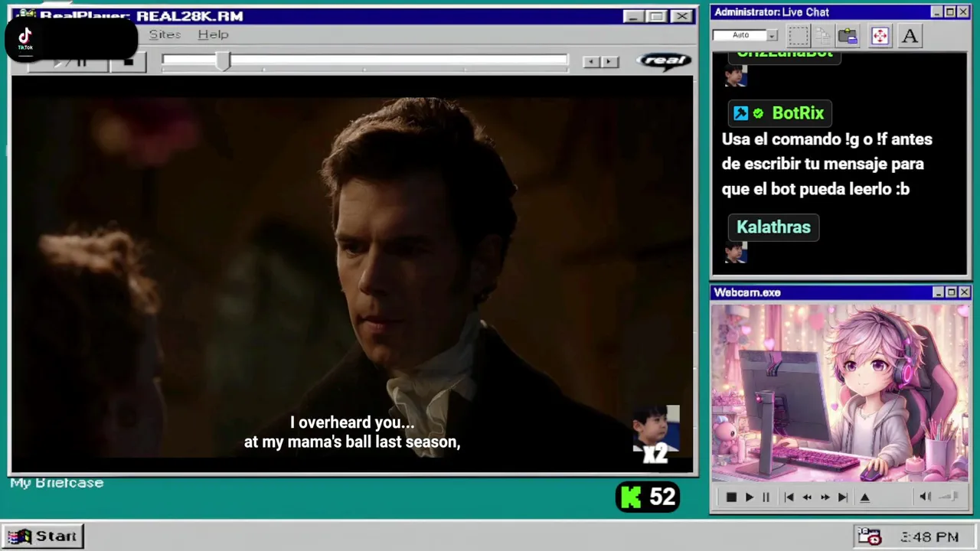
Task: Click the blue arrow badge next to BotRix
Action: [740, 113]
